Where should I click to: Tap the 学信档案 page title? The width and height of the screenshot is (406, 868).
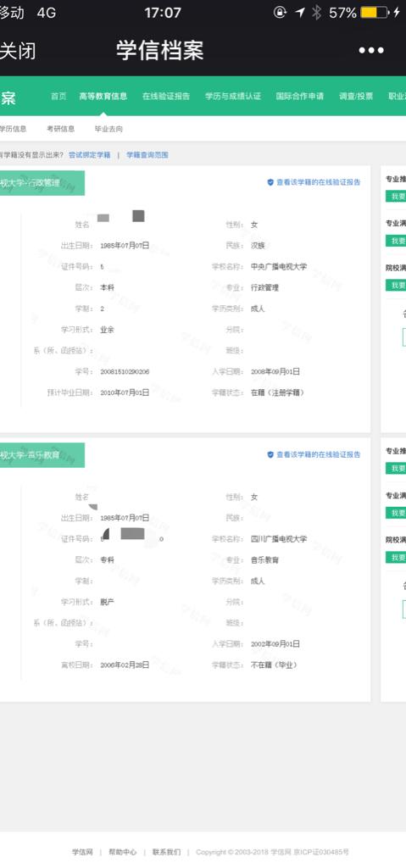tap(160, 50)
